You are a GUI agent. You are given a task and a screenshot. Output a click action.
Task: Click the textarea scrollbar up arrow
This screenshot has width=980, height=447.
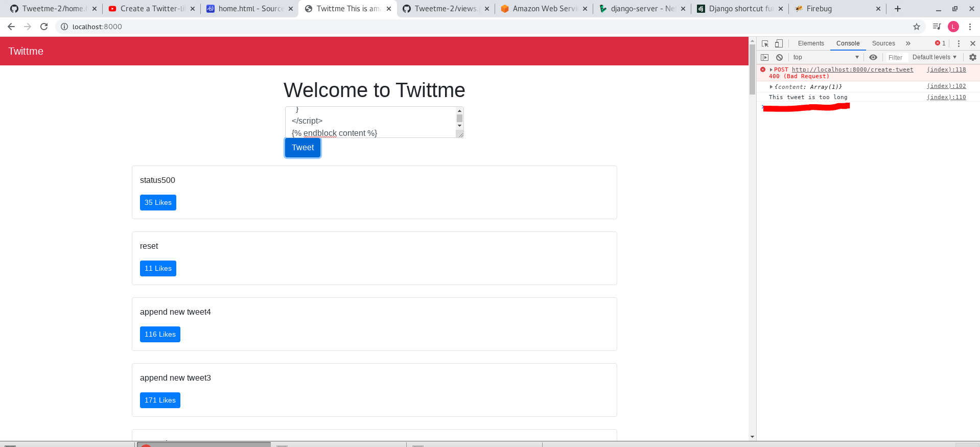pyautogui.click(x=459, y=111)
